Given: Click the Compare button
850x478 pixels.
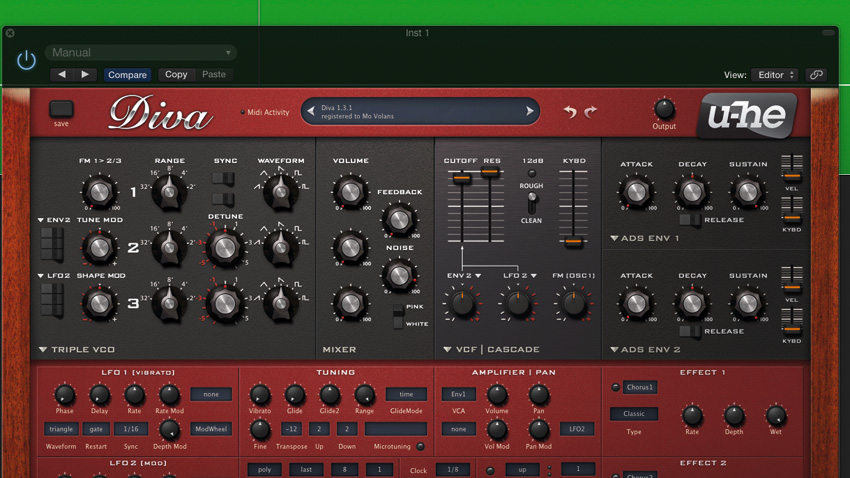Looking at the screenshot, I should coord(127,75).
